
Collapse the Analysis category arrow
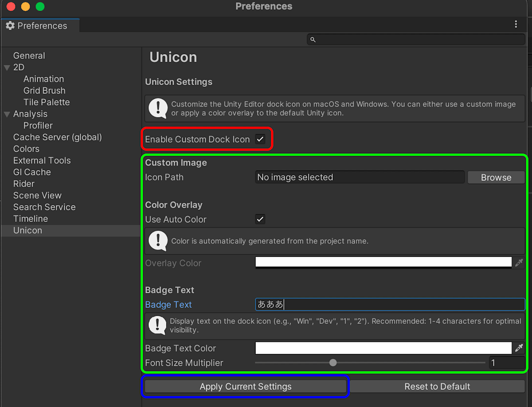[x=7, y=114]
